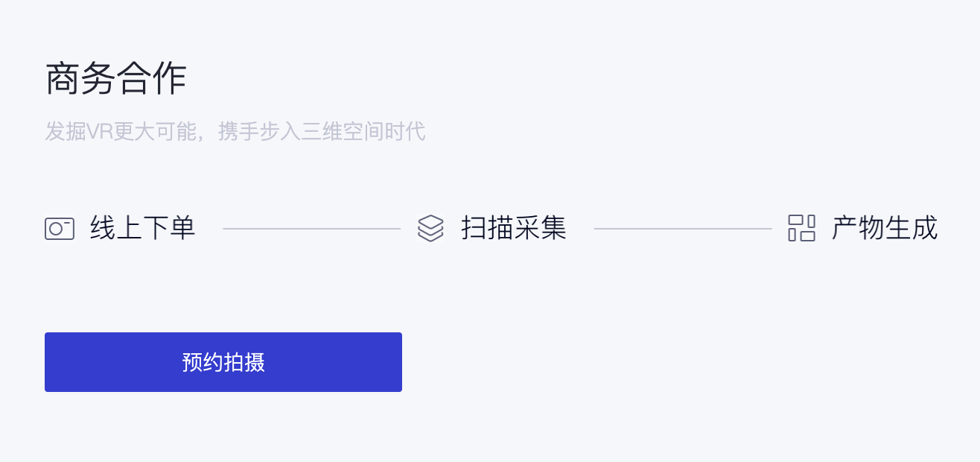980x462 pixels.
Task: Select the 扫描采集 step label
Action: 513,228
